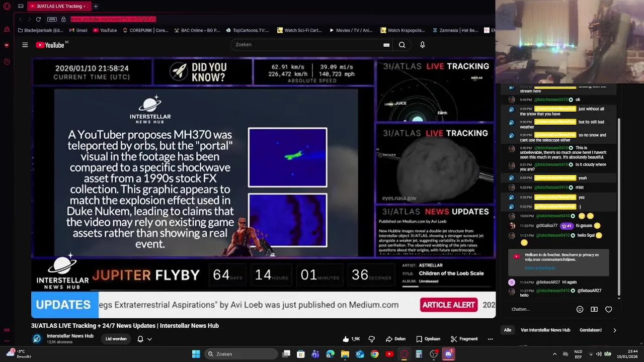Viewport: 644px width, 362px height.
Task: Show hidden system tray icons
Action: tap(554, 354)
